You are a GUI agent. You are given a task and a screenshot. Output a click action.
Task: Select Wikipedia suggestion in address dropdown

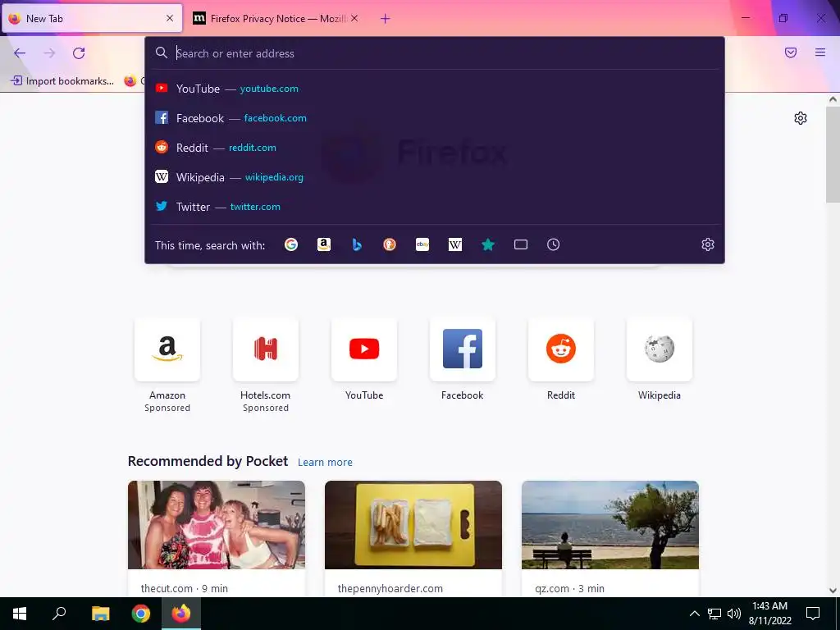point(435,177)
